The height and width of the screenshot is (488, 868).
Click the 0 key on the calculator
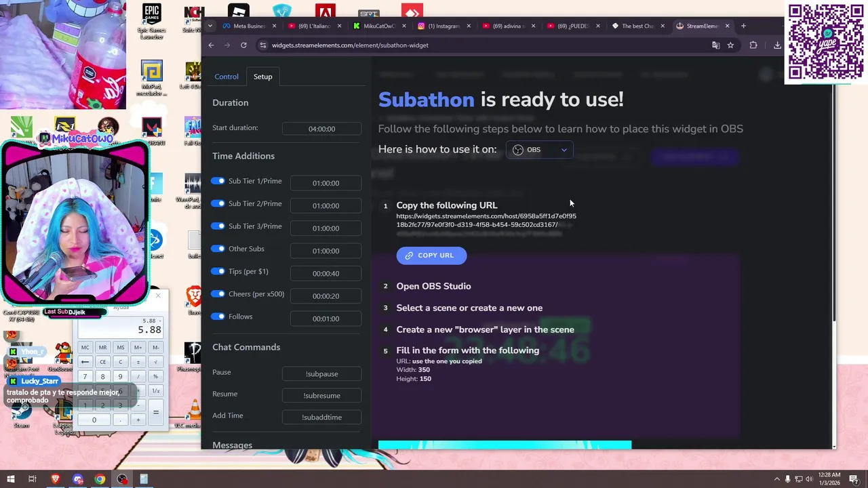point(94,420)
